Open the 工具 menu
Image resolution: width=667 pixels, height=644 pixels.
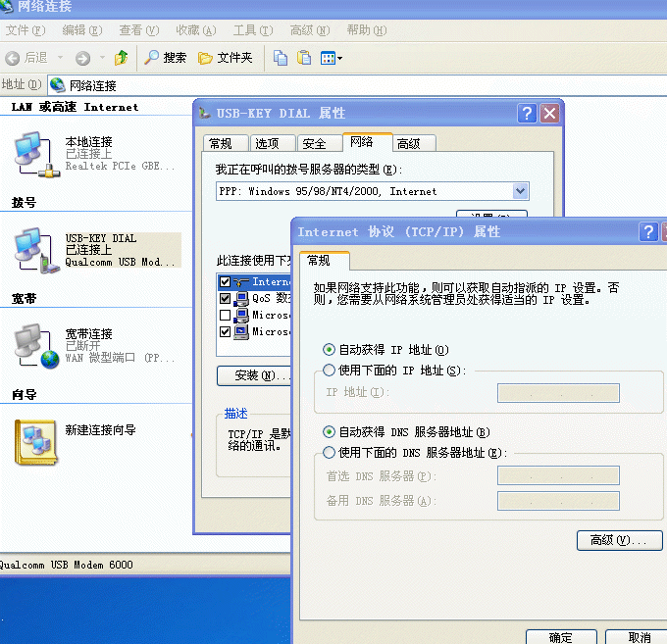253,30
